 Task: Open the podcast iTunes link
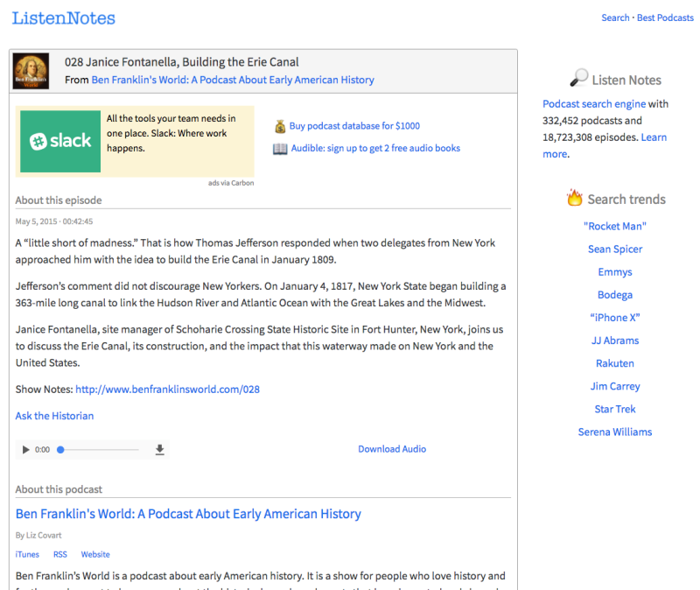[27, 554]
